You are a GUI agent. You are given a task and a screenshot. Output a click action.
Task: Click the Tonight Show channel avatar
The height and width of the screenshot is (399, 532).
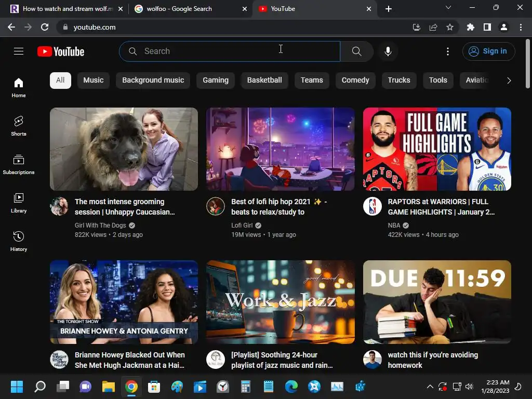point(59,360)
